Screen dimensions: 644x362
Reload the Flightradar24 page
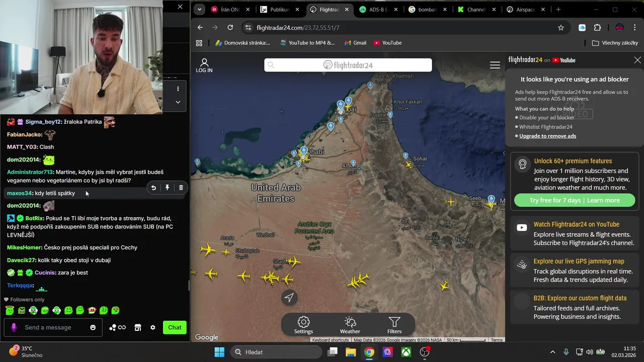(x=230, y=28)
